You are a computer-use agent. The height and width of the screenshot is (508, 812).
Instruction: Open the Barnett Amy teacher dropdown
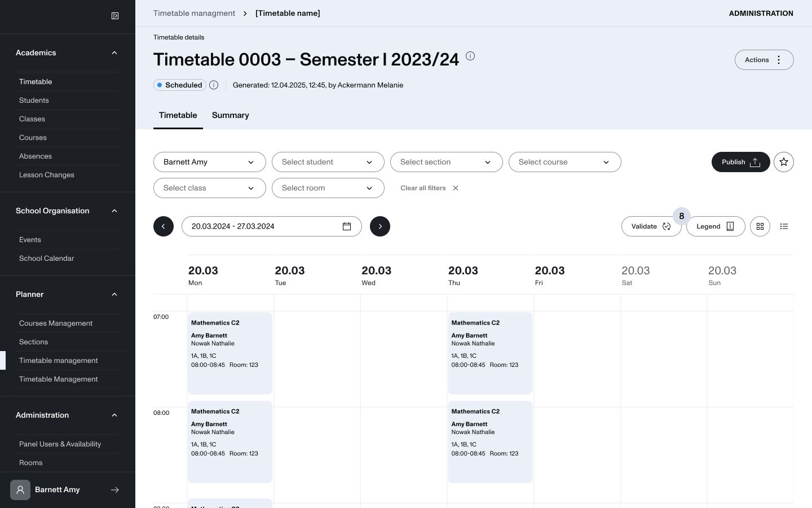click(x=210, y=162)
